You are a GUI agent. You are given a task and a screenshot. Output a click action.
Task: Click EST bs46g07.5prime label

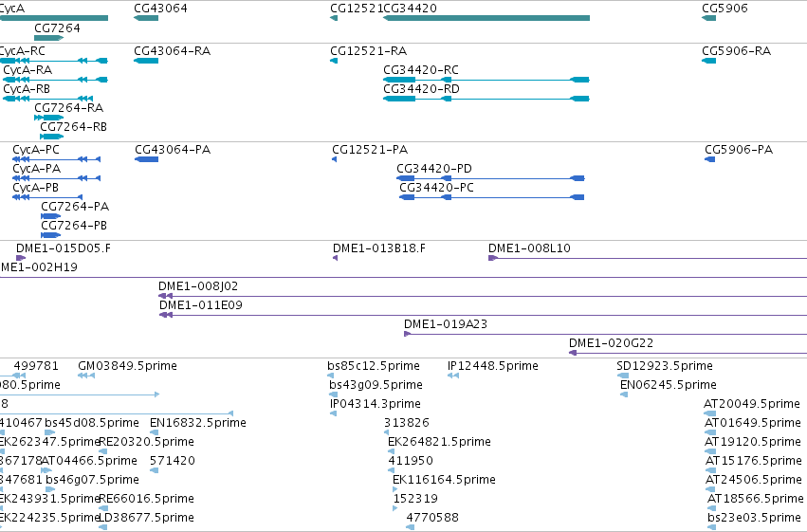click(92, 480)
